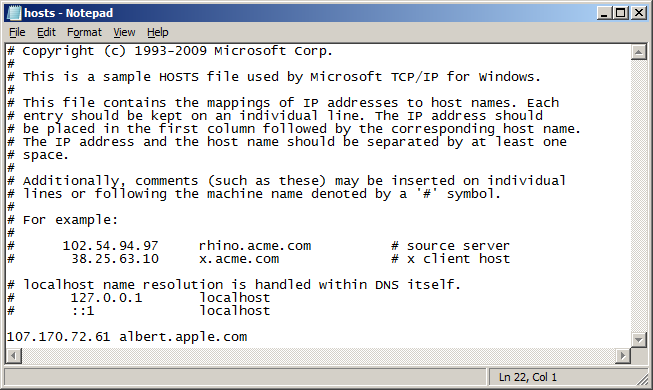Image resolution: width=653 pixels, height=390 pixels.
Task: Click the vertical scrollbar up arrow
Action: click(x=638, y=52)
